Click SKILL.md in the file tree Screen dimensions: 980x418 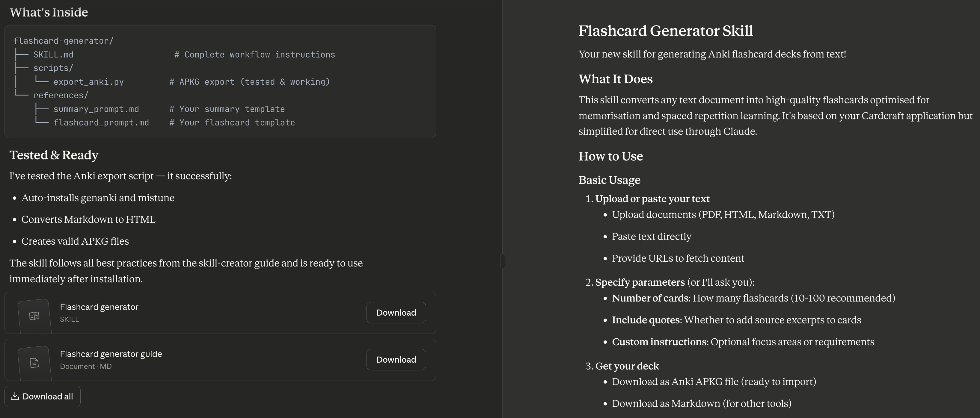[53, 55]
